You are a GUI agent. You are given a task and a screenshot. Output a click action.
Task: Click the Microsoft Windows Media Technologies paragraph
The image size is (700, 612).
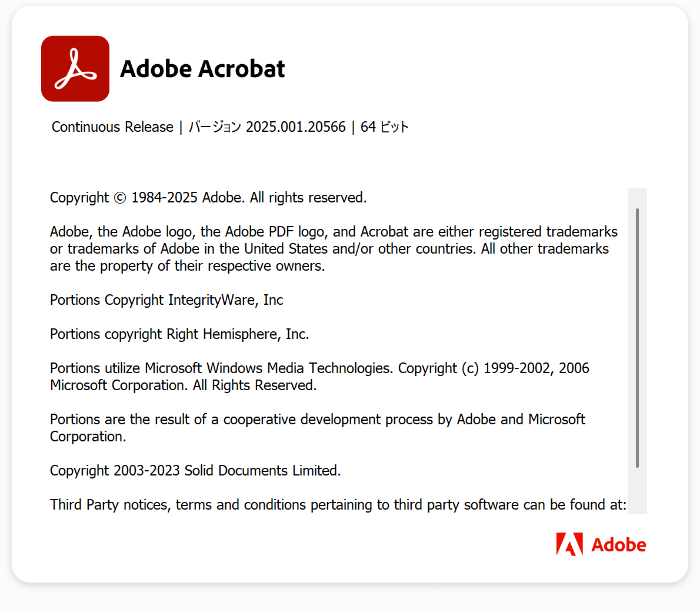point(319,377)
